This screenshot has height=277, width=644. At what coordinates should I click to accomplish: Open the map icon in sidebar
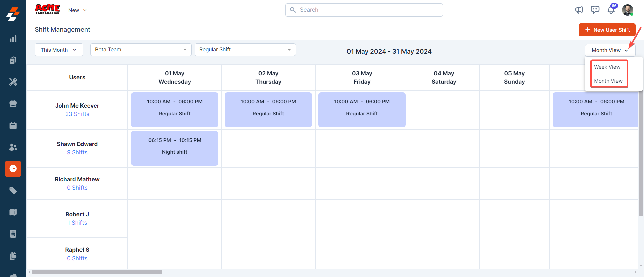13,212
